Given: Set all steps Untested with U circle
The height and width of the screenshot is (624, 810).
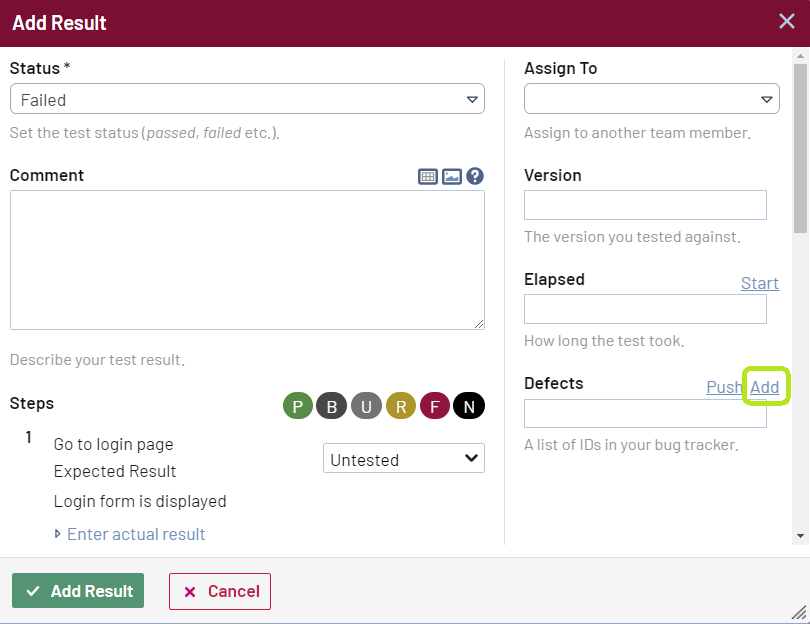Looking at the screenshot, I should (x=366, y=406).
